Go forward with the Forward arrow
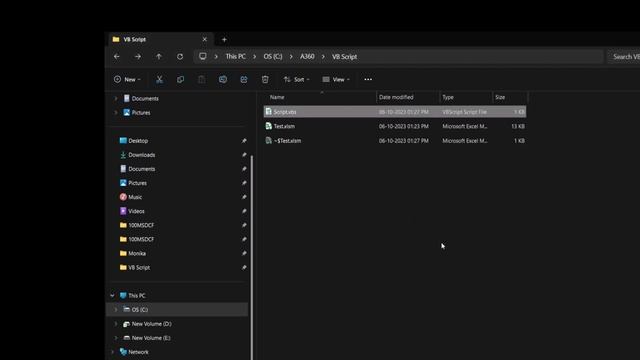Screen dimensions: 640x360 [x=138, y=57]
